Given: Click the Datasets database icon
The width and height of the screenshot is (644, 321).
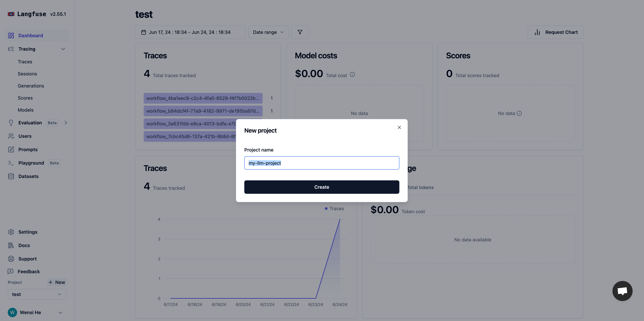Looking at the screenshot, I should click(11, 176).
